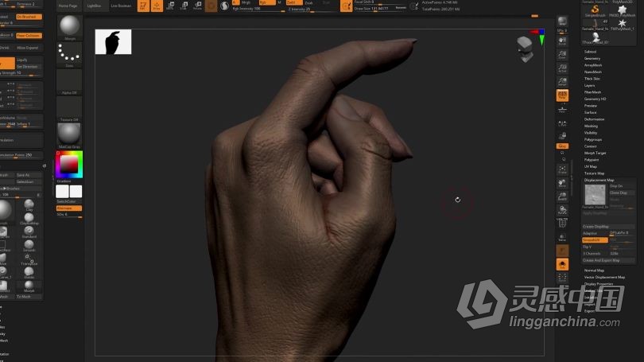This screenshot has height=362, width=644.
Task: Click Create And Export Map button
Action: (x=609, y=260)
